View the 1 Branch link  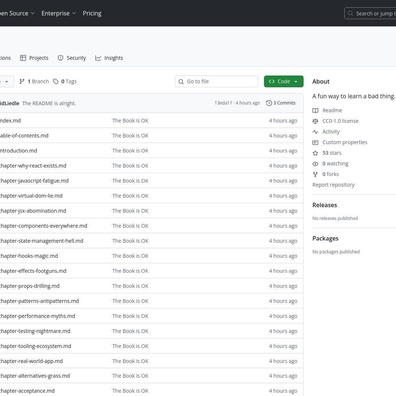click(34, 81)
